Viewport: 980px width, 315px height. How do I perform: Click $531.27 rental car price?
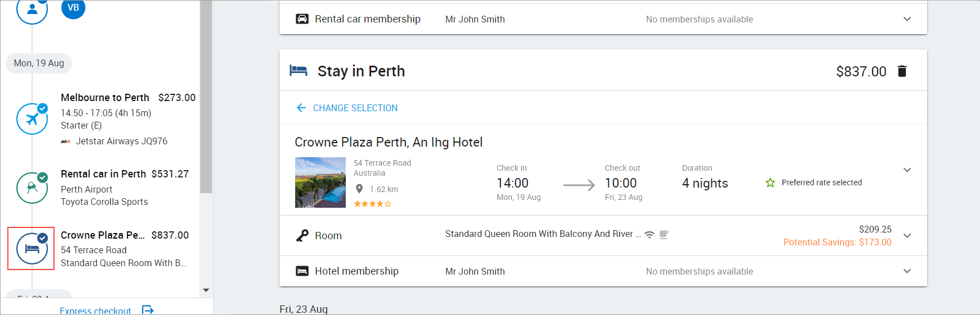[x=170, y=174]
